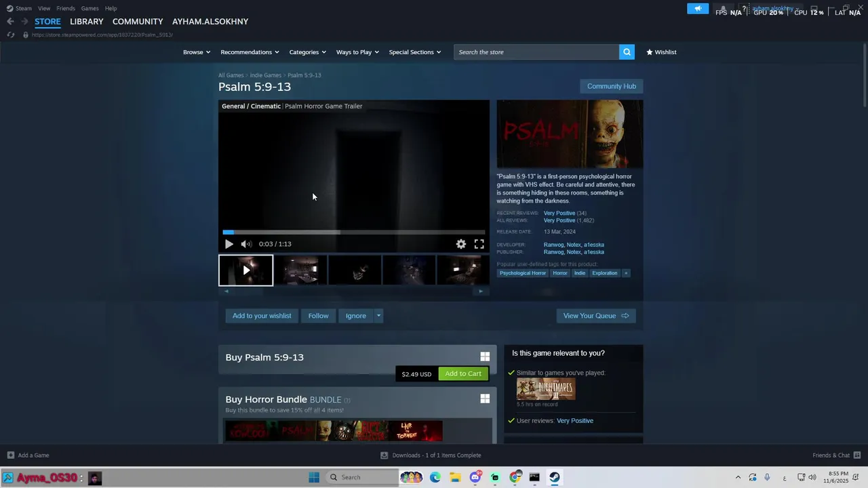The image size is (868, 488).
Task: Mute the trailer volume
Action: [246, 244]
